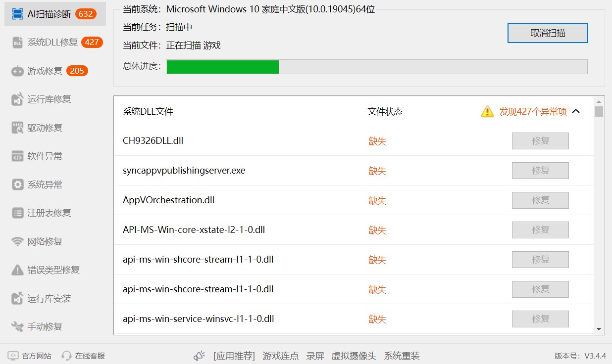Click the 系统异常 gear icon

pyautogui.click(x=17, y=185)
